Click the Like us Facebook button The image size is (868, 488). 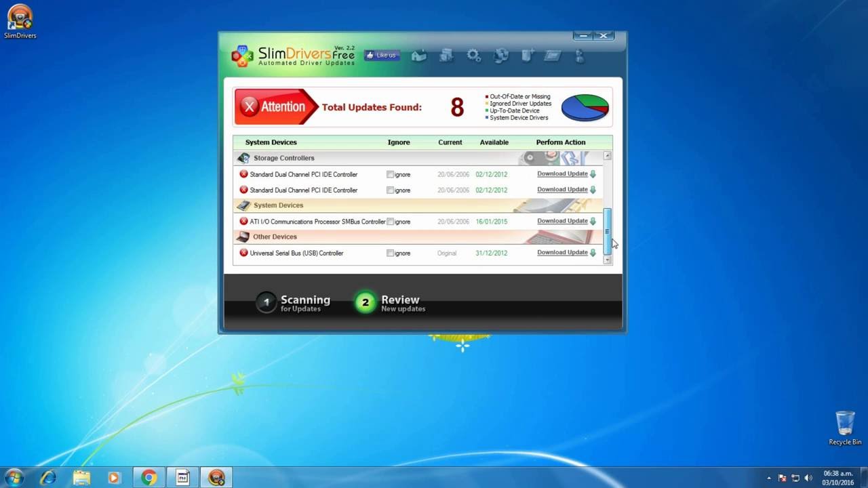[380, 55]
